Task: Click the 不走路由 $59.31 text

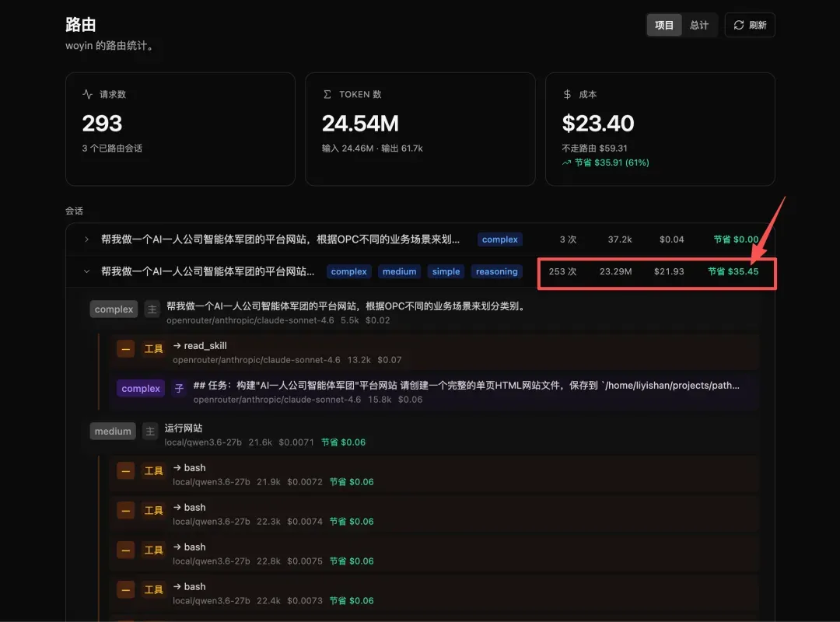Action: [594, 149]
